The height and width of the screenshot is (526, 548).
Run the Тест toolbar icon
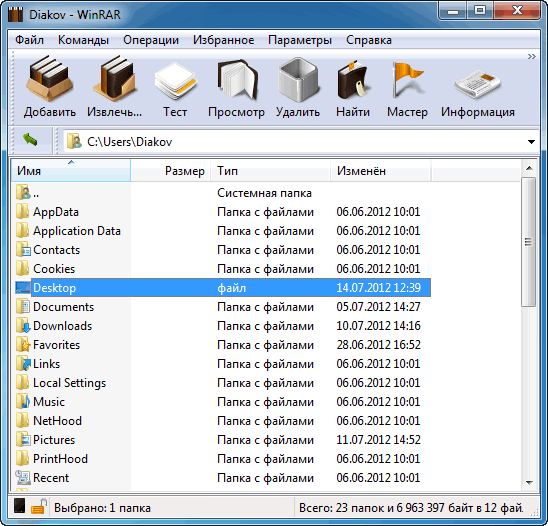[x=175, y=80]
